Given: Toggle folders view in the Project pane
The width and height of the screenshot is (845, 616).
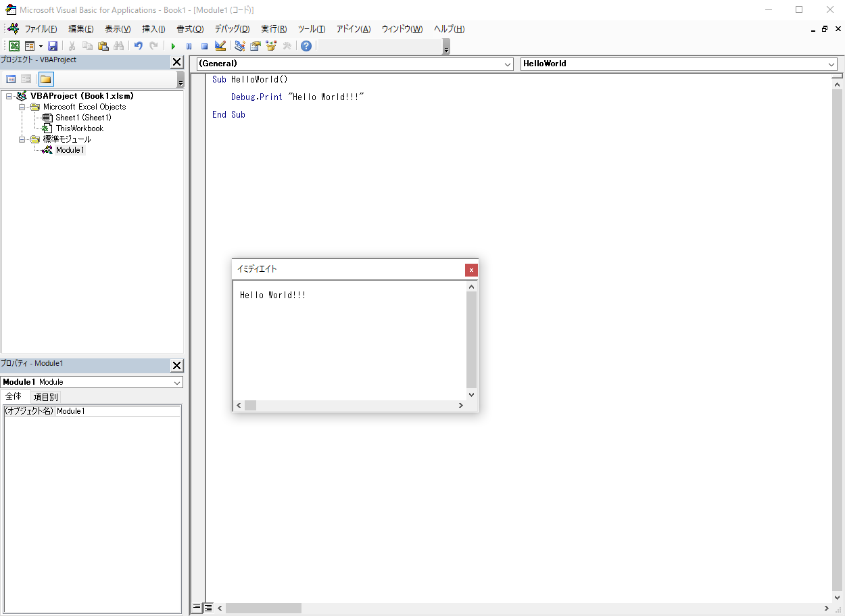Looking at the screenshot, I should (45, 79).
